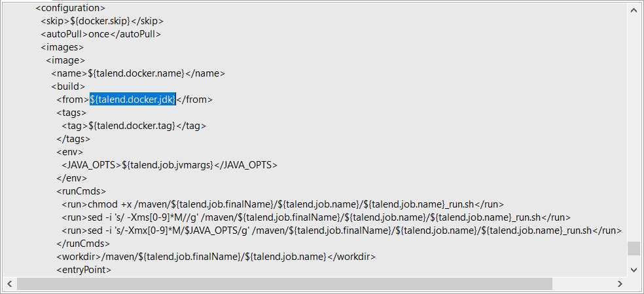644x294 pixels.
Task: Click the horizontal scrollbar left arrow
Action: (x=10, y=284)
